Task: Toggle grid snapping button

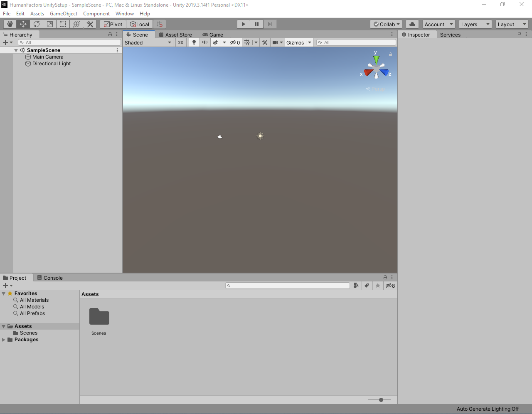Action: [160, 24]
